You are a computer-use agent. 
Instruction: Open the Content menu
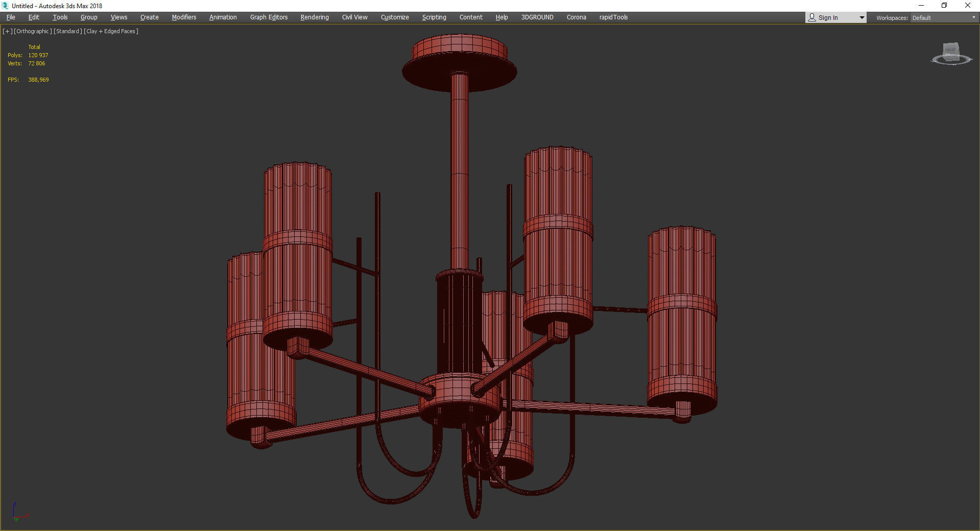click(471, 17)
